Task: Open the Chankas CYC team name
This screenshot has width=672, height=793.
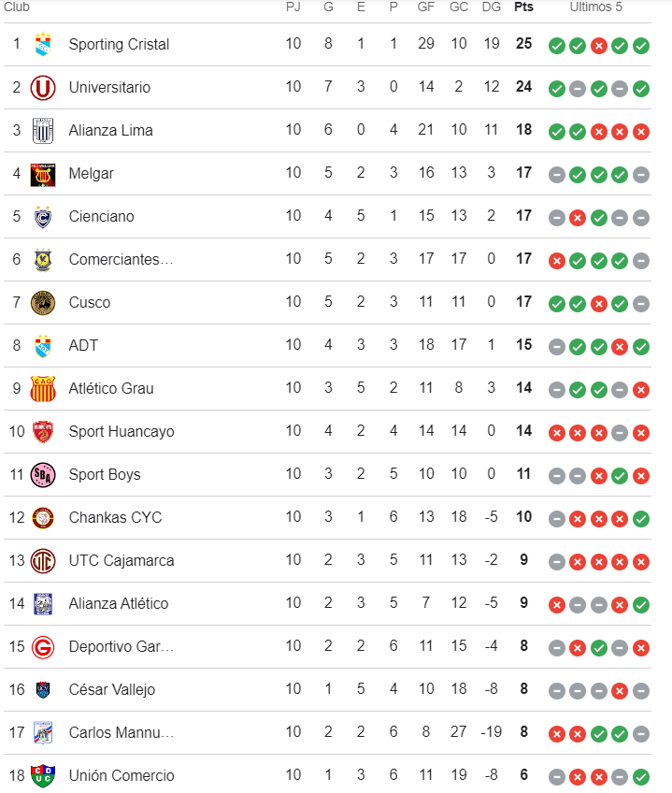Action: tap(115, 517)
